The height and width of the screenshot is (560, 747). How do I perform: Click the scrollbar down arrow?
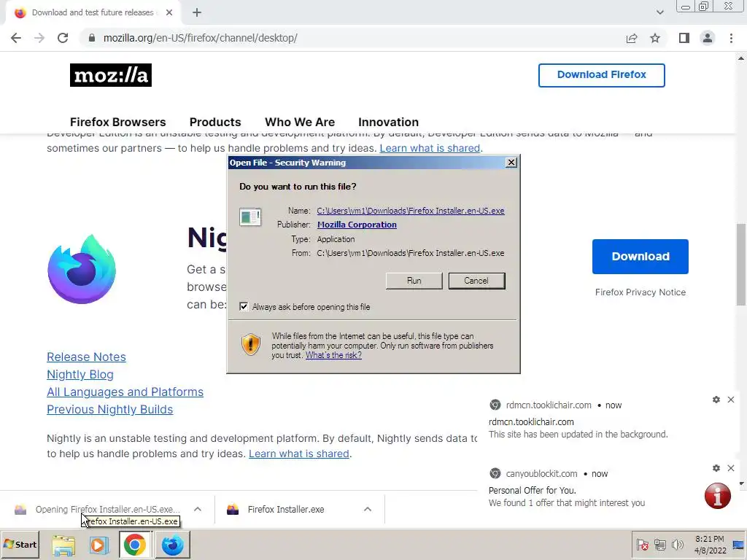click(741, 483)
